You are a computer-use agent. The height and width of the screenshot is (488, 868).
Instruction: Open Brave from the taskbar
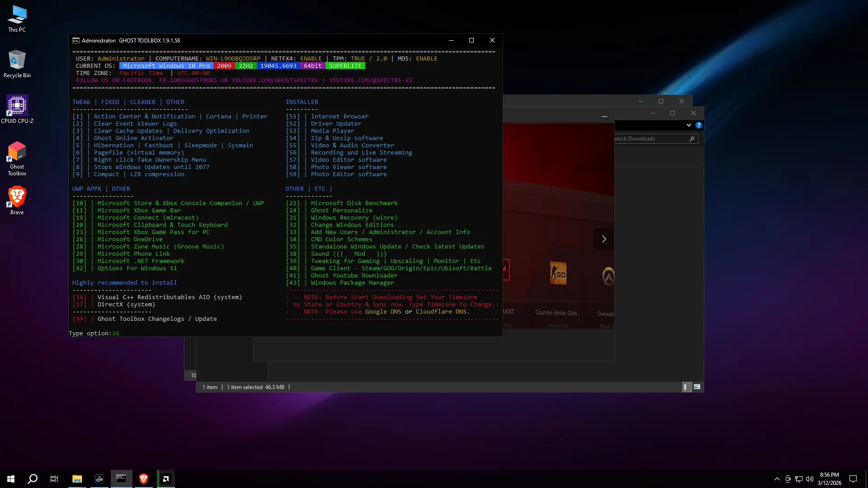(x=144, y=479)
